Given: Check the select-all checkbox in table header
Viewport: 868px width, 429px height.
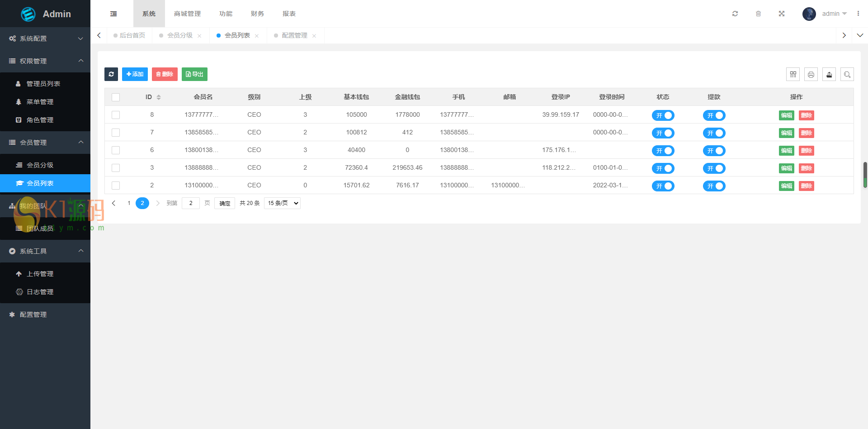Looking at the screenshot, I should (116, 97).
